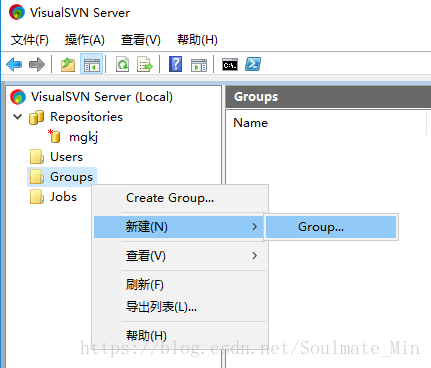Viewport: 431px width, 368px height.
Task: Select the Users tree item
Action: pyautogui.click(x=66, y=157)
